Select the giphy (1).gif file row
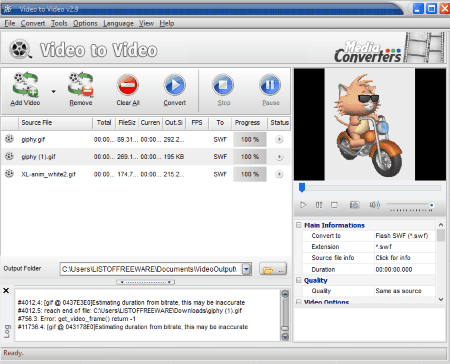This screenshot has height=364, width=450. pos(146,156)
